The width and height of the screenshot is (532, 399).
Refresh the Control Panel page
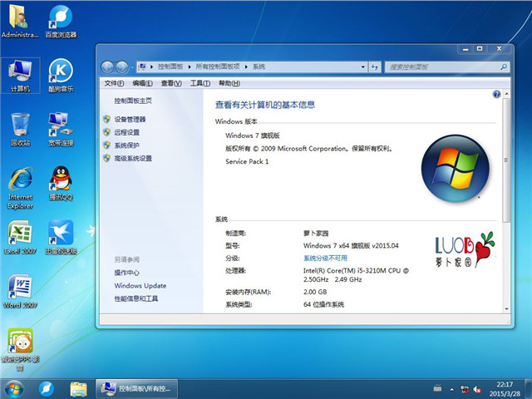[375, 66]
